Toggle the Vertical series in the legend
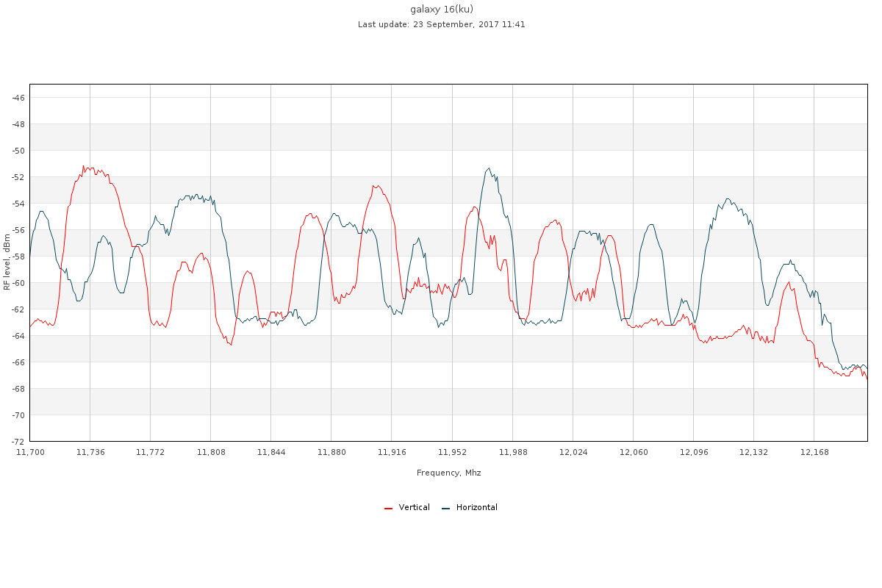The image size is (882, 588). pyautogui.click(x=414, y=507)
